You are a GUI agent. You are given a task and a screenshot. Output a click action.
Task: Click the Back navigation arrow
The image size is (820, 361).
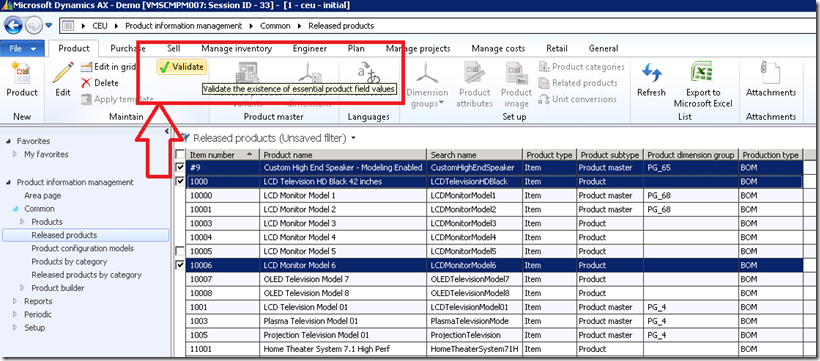pos(13,25)
